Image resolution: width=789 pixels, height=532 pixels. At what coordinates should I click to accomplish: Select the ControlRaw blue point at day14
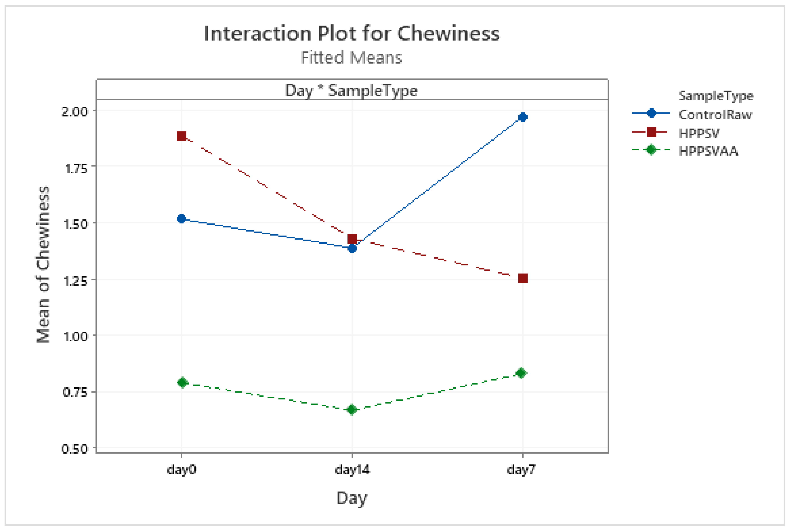(352, 248)
